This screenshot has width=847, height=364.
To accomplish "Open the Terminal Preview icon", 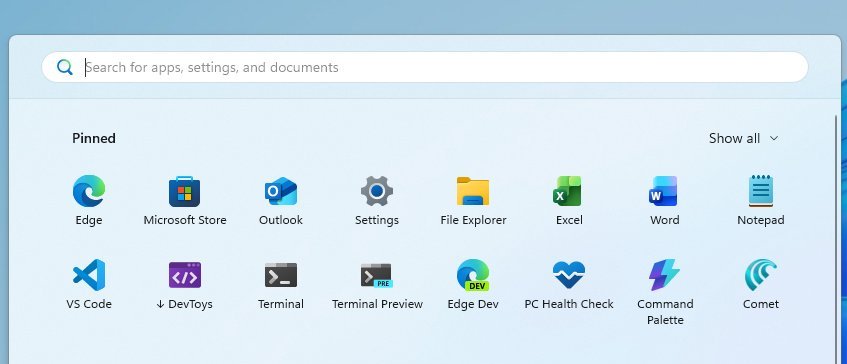I will 377,275.
